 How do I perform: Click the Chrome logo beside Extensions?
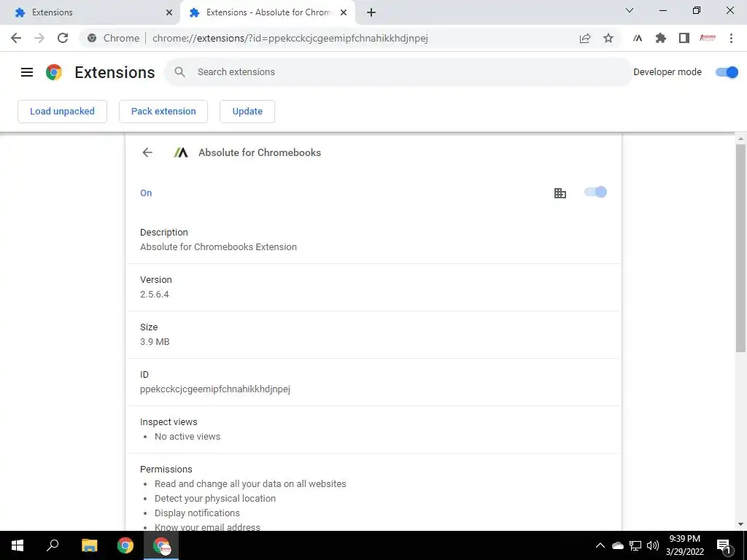pyautogui.click(x=54, y=72)
